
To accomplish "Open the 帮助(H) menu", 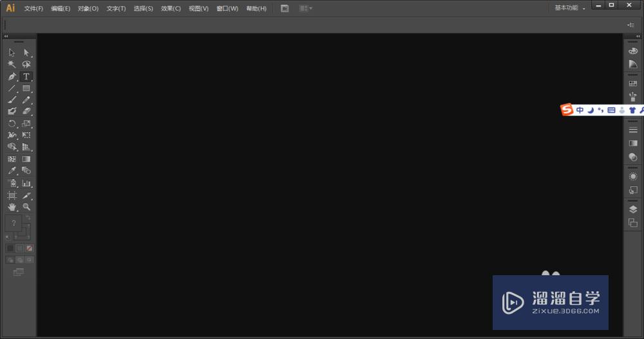I will click(x=257, y=8).
